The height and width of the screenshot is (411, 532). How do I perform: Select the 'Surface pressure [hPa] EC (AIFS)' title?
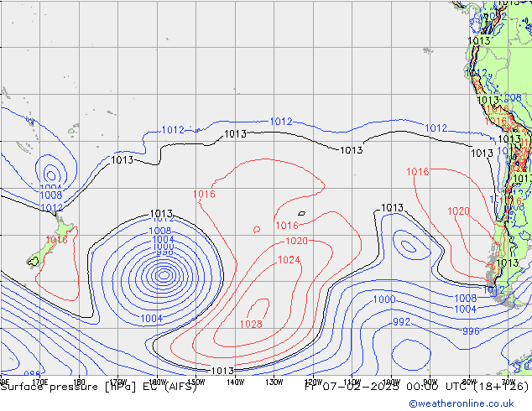pos(99,387)
